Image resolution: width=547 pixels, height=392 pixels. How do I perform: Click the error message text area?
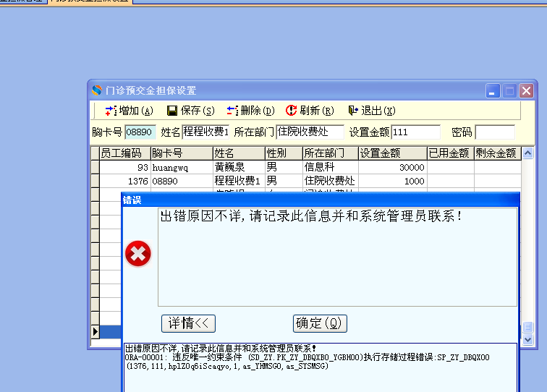[x=337, y=257]
